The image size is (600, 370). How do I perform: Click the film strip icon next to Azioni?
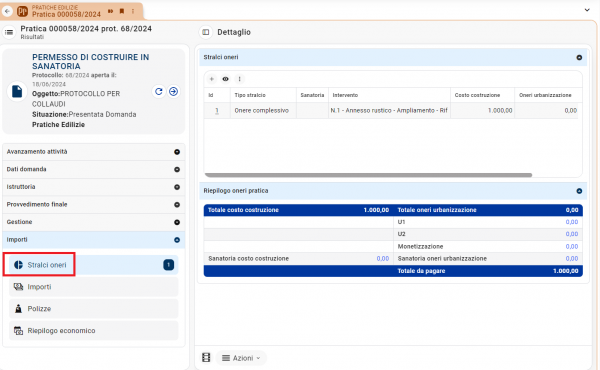[x=206, y=358]
